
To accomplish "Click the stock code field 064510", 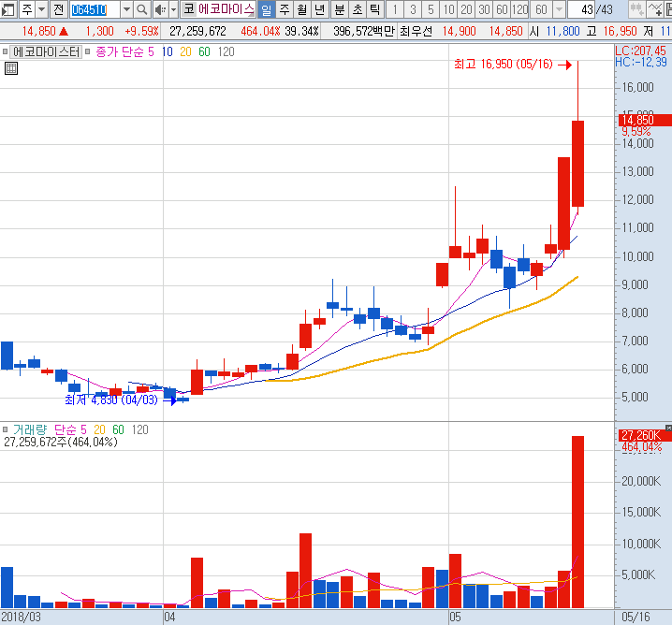I will (x=95, y=9).
